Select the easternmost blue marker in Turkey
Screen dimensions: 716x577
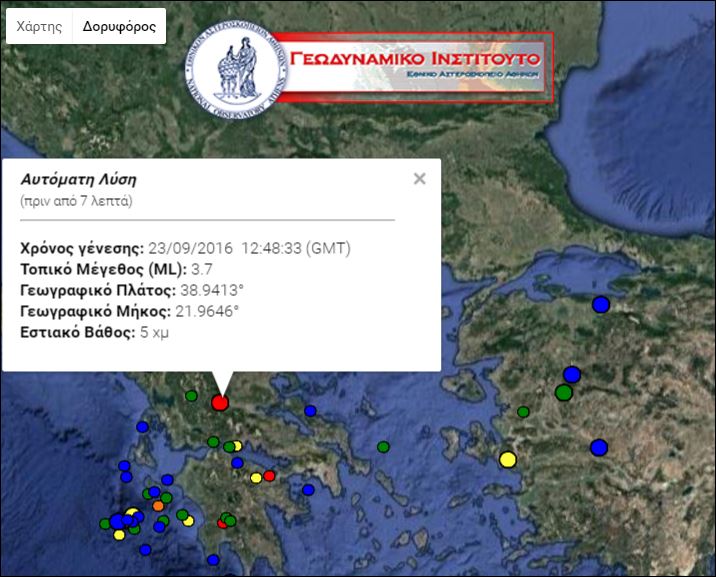coord(599,448)
